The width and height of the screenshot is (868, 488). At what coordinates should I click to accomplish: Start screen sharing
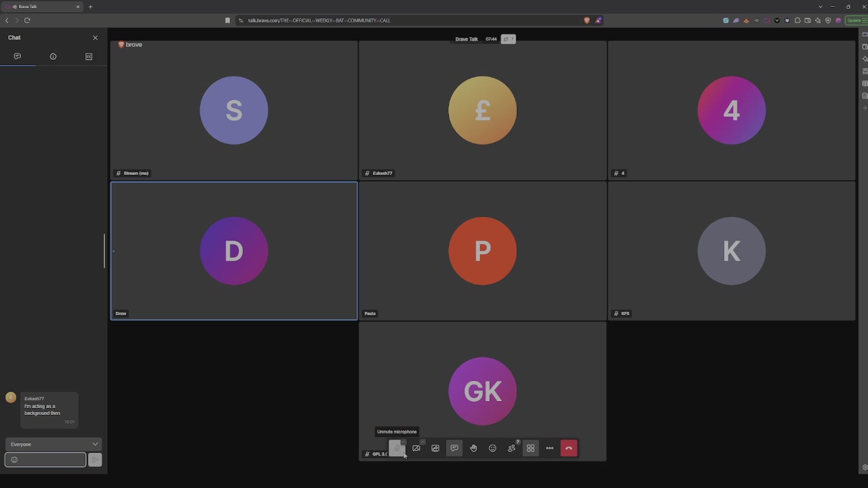[x=435, y=448]
